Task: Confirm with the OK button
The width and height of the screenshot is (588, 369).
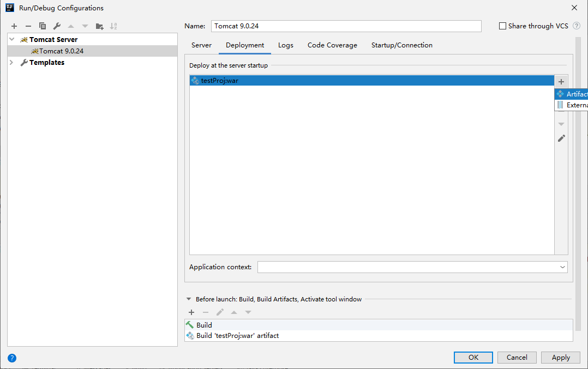Action: (x=473, y=358)
